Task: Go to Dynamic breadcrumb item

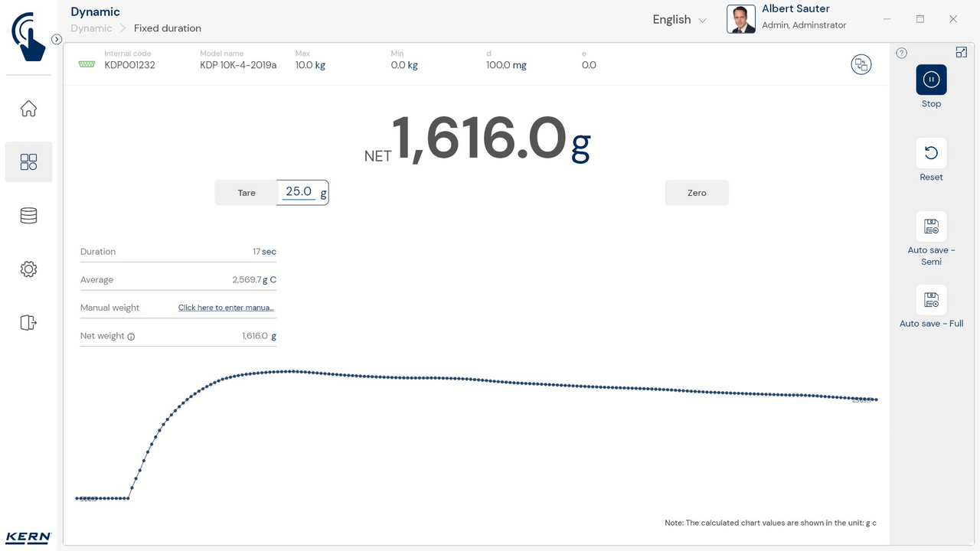Action: point(91,28)
